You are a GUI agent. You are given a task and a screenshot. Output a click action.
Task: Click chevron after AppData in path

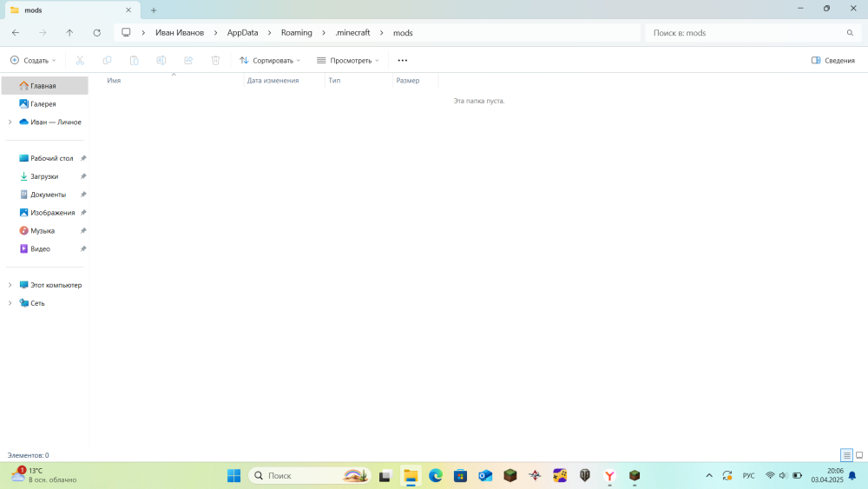tap(270, 33)
